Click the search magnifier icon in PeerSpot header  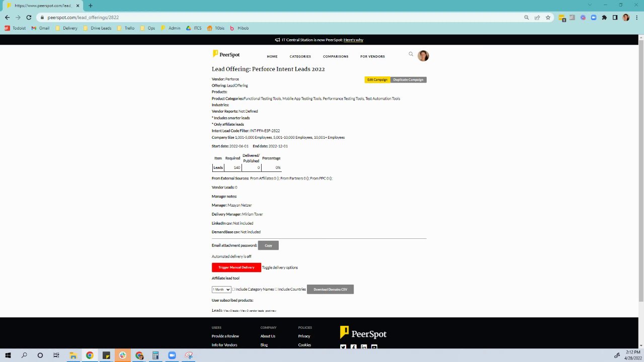click(x=411, y=54)
